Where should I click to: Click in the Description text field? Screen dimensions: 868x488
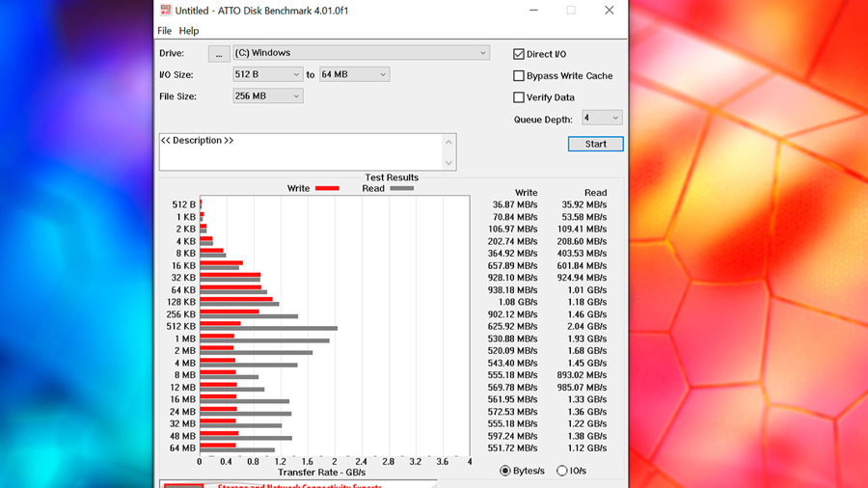pyautogui.click(x=301, y=151)
